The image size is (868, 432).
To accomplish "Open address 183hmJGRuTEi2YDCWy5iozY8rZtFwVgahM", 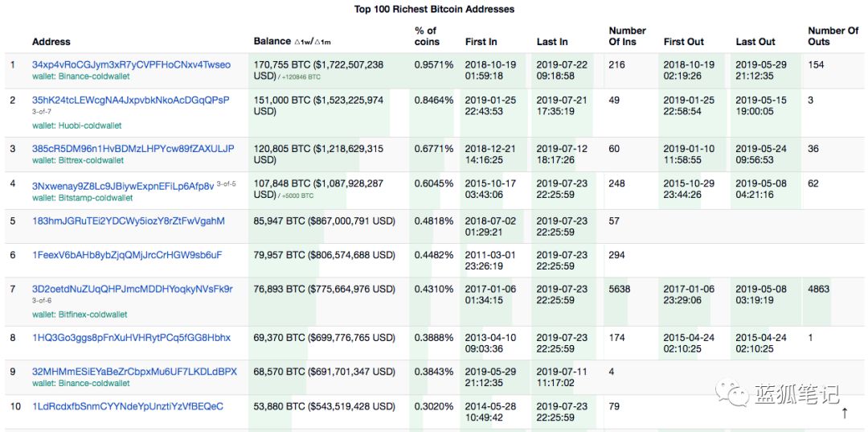I will coord(129,221).
